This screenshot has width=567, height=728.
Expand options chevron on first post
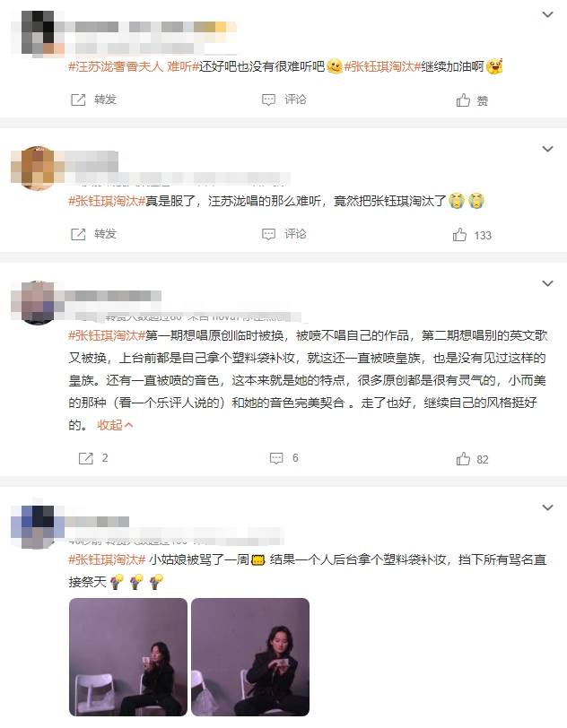548,15
